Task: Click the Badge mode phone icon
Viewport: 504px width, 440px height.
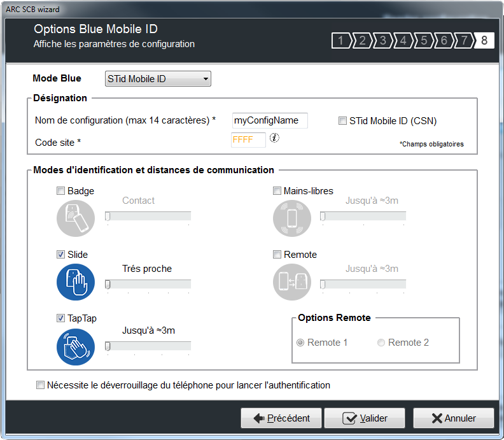Action: coord(76,218)
